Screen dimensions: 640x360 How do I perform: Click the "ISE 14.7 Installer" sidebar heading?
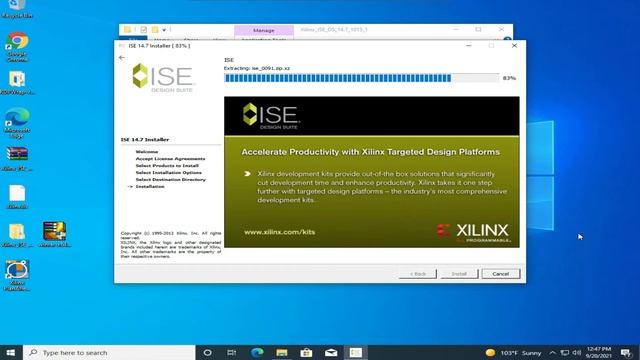144,139
